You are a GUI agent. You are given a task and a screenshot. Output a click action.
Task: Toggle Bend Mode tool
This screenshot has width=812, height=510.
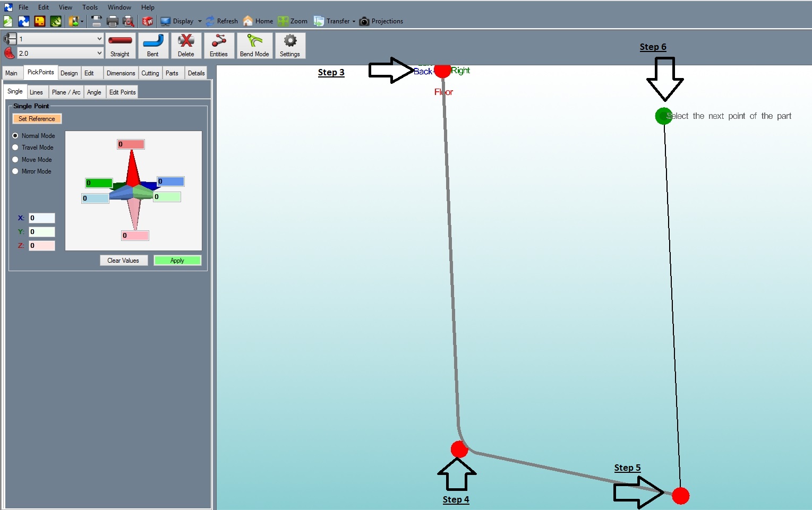point(254,46)
